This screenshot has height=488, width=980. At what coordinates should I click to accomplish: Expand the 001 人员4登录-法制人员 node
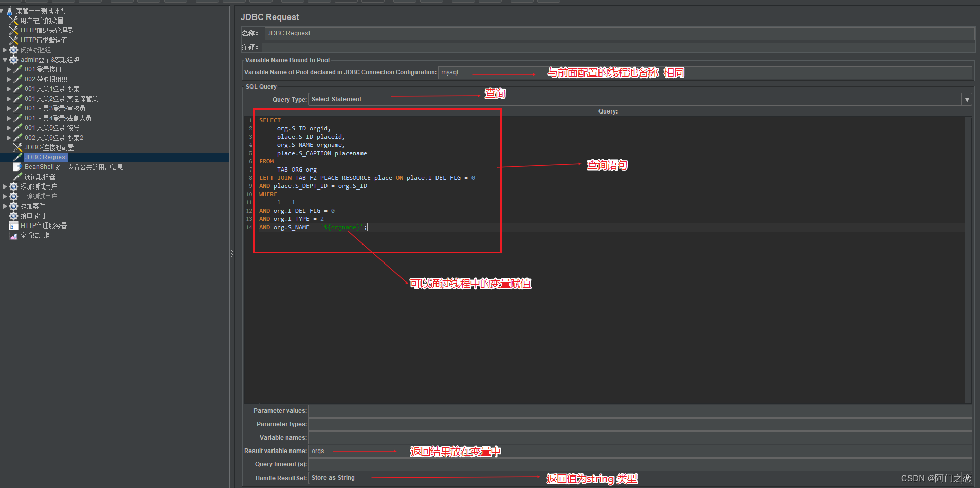point(9,118)
